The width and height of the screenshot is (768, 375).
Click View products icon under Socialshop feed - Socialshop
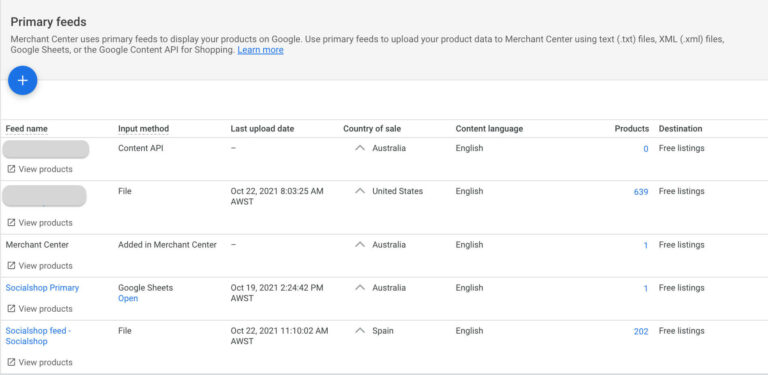click(11, 363)
